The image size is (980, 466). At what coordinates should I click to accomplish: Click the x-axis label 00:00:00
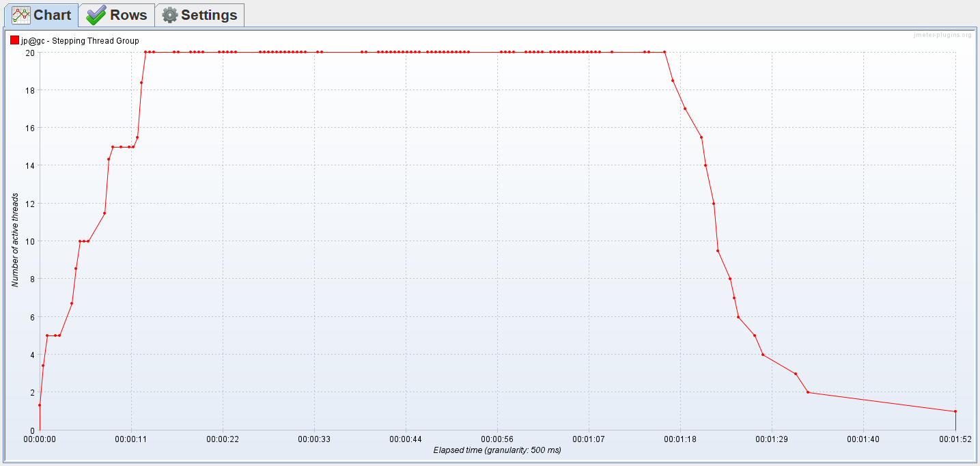(x=40, y=441)
